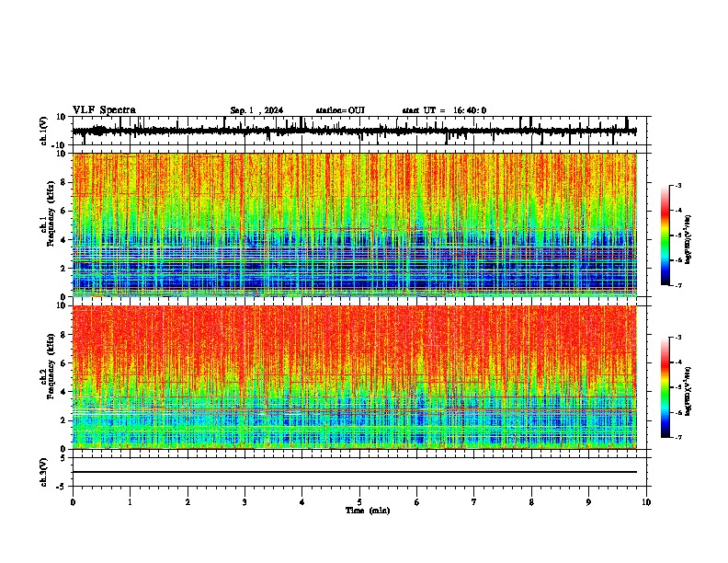Click the "ch.1(V)" axis label
Image resolution: width=728 pixels, height=563 pixels.
pyautogui.click(x=44, y=131)
